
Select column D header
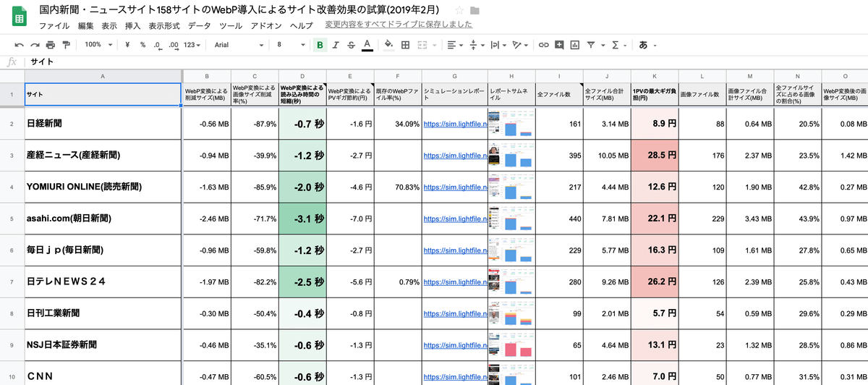coord(302,75)
